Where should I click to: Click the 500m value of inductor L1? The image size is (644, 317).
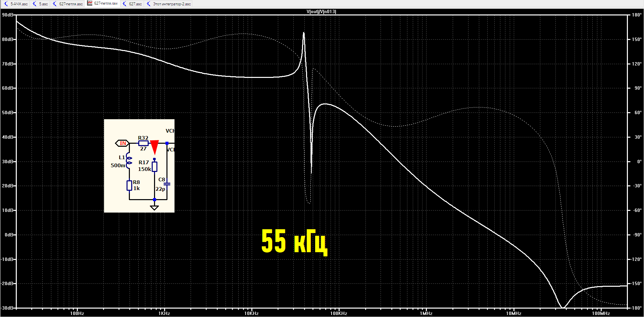pyautogui.click(x=118, y=165)
